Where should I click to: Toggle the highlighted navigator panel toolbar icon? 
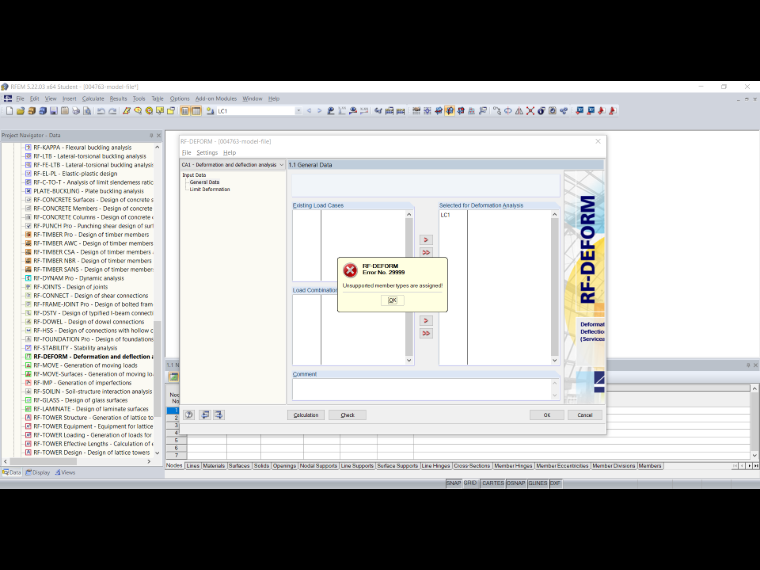click(185, 111)
